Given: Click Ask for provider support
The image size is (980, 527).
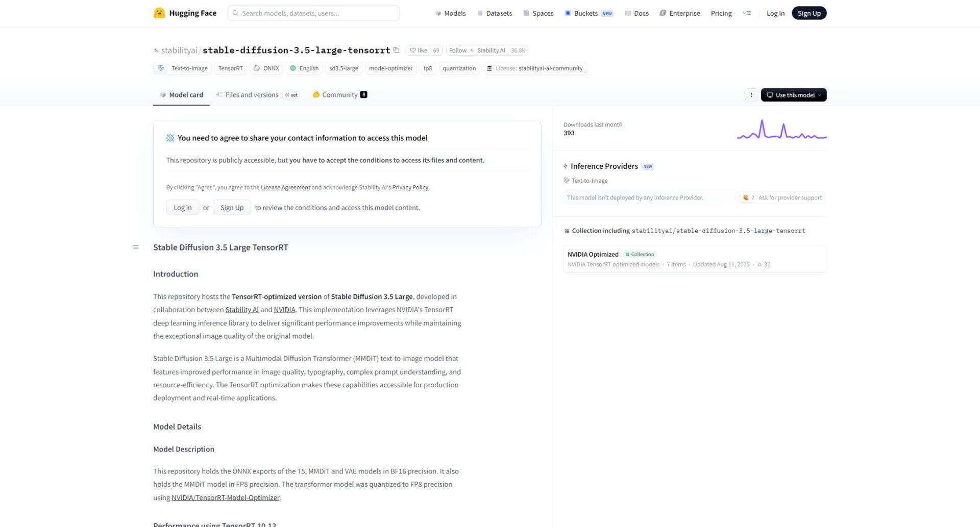Looking at the screenshot, I should (782, 198).
